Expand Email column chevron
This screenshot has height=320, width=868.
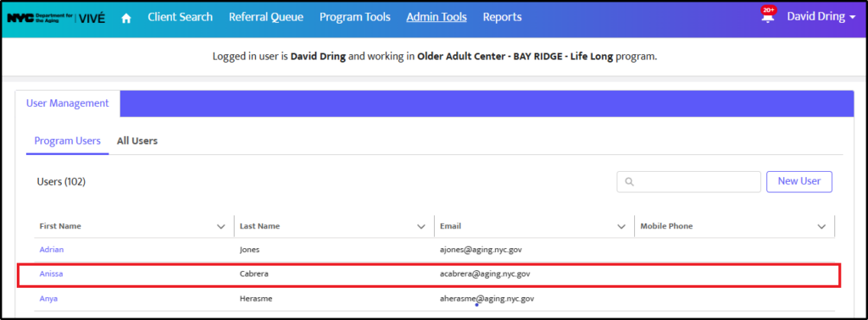point(621,227)
